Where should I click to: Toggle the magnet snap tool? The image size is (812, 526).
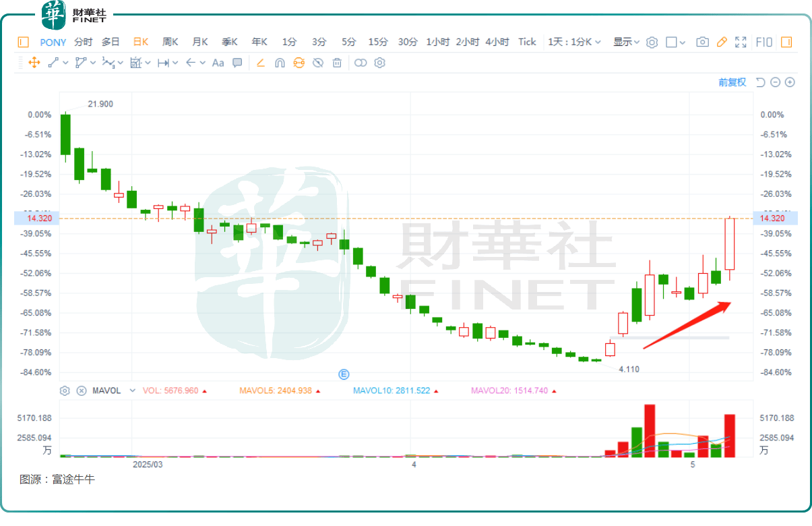[280, 63]
